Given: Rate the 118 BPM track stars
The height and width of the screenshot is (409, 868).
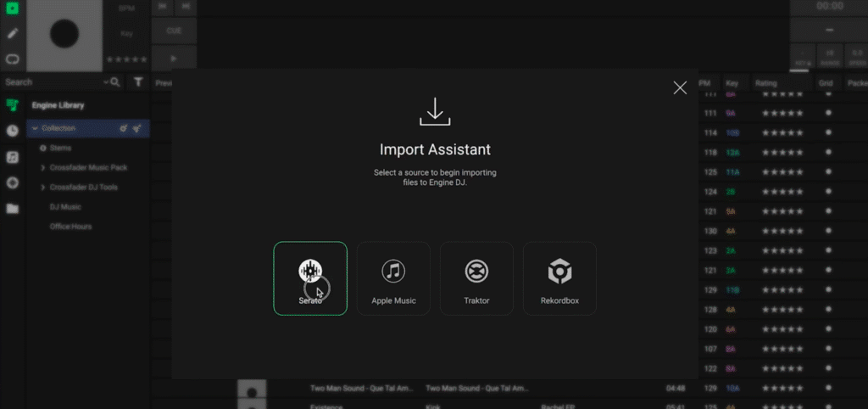Looking at the screenshot, I should (x=782, y=153).
